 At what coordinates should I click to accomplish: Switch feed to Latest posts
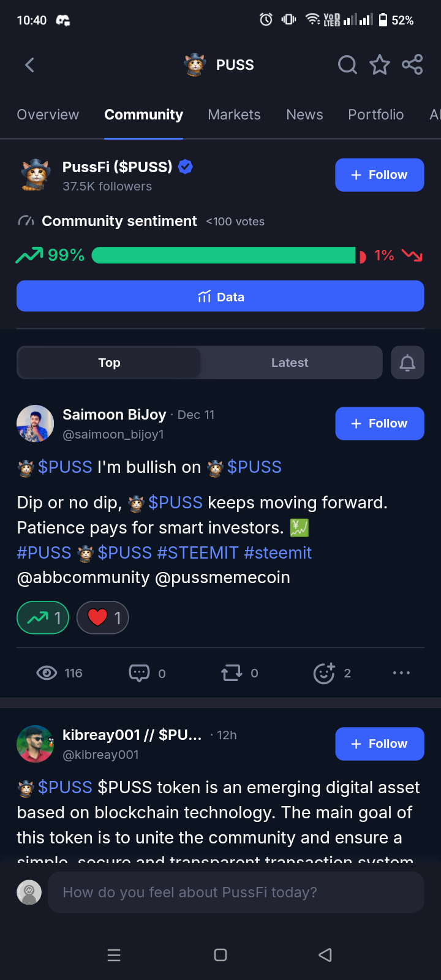pyautogui.click(x=290, y=363)
